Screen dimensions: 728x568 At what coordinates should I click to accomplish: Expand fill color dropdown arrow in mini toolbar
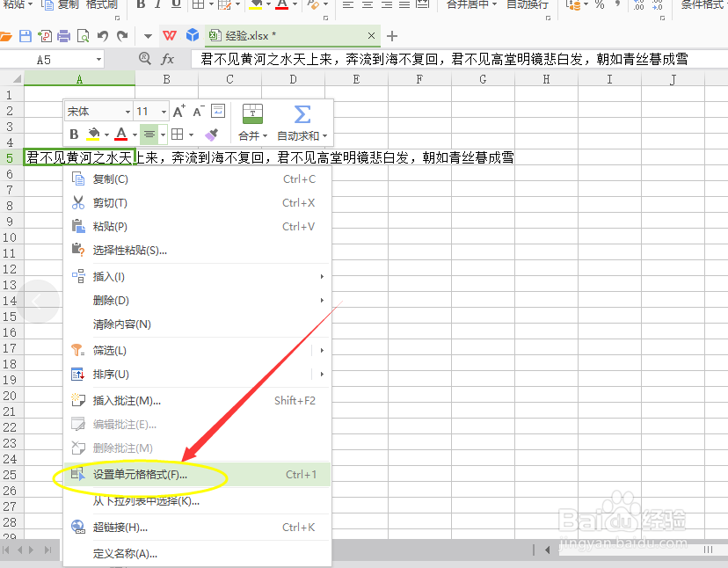[x=106, y=135]
